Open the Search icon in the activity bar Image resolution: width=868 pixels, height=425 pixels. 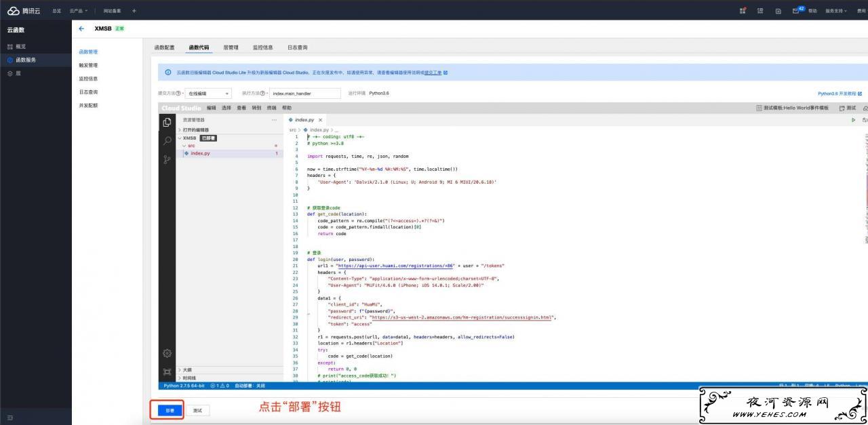point(167,141)
